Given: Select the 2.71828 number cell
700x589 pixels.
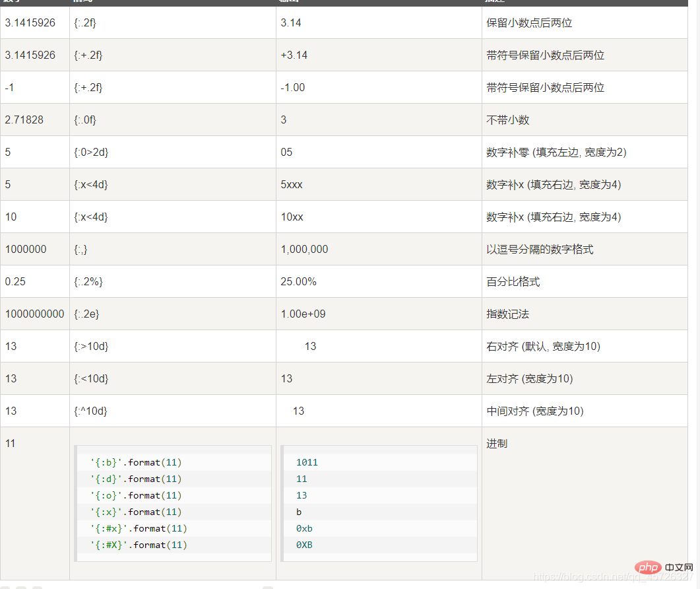Looking at the screenshot, I should pyautogui.click(x=25, y=120).
